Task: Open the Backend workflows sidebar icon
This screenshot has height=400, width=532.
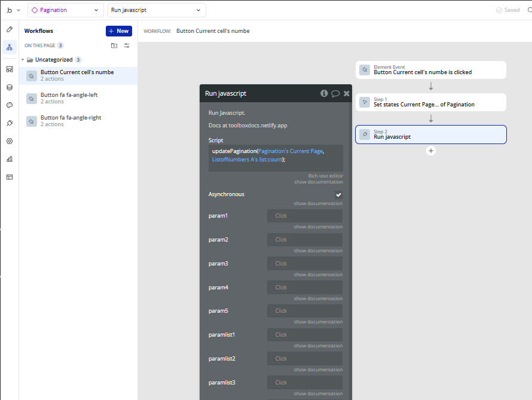Action: tap(10, 69)
